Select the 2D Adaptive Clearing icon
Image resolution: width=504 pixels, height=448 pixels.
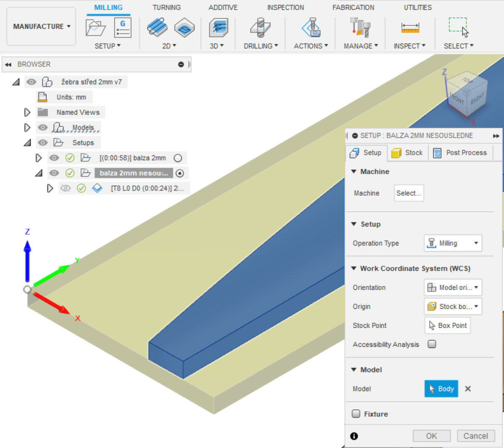[157, 28]
